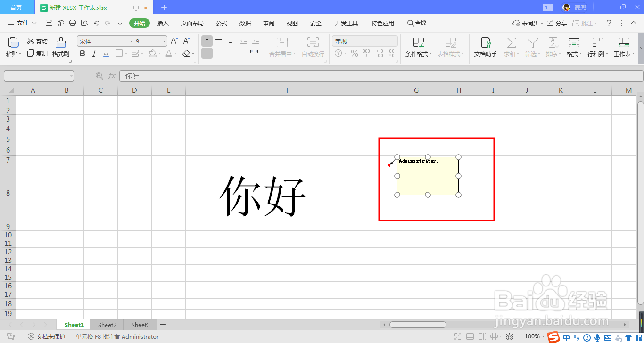Image resolution: width=644 pixels, height=343 pixels.
Task: Toggle bold formatting
Action: [82, 53]
